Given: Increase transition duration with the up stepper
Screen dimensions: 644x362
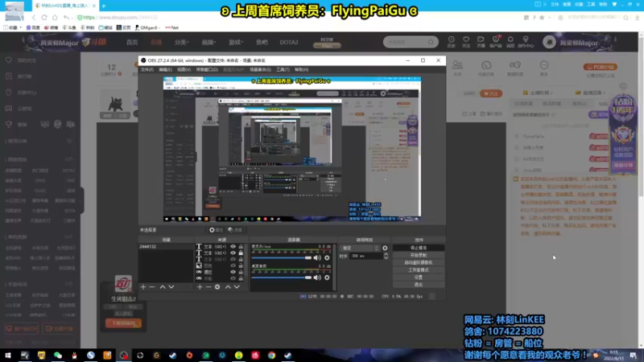Looking at the screenshot, I should (386, 254).
